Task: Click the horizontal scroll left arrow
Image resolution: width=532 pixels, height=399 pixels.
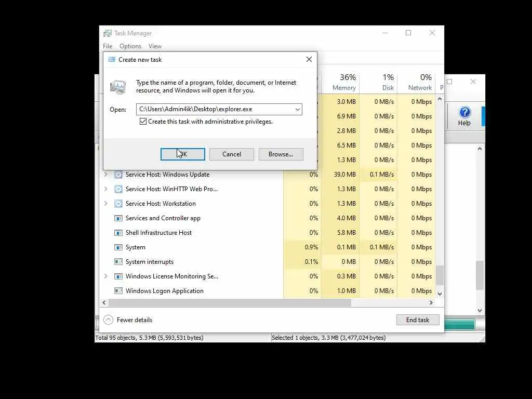Action: pyautogui.click(x=104, y=302)
